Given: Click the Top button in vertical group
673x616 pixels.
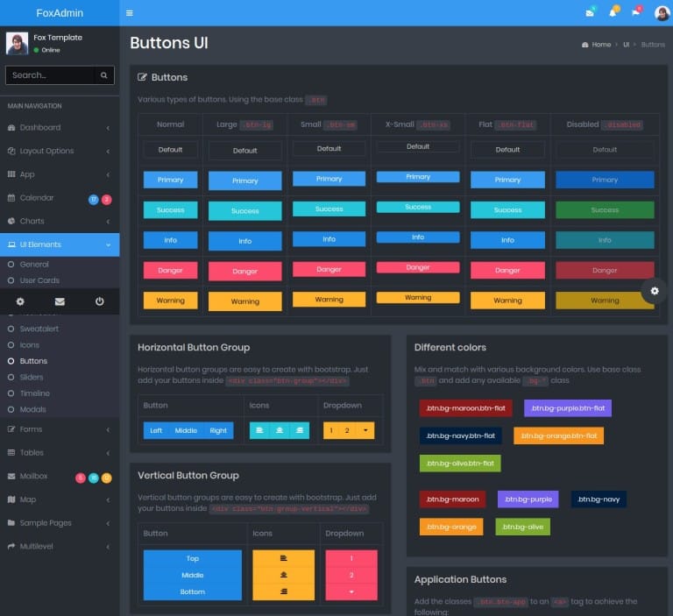Looking at the screenshot, I should point(192,558).
